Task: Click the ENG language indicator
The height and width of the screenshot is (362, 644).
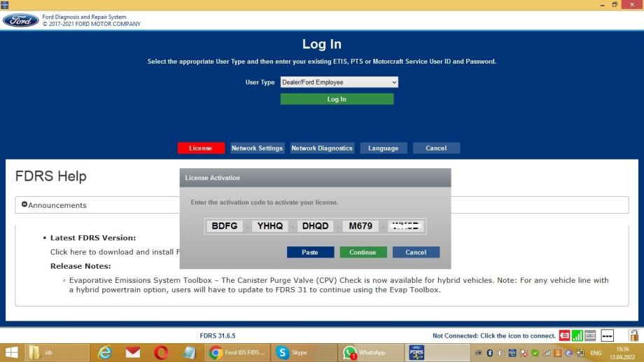Action: (596, 353)
